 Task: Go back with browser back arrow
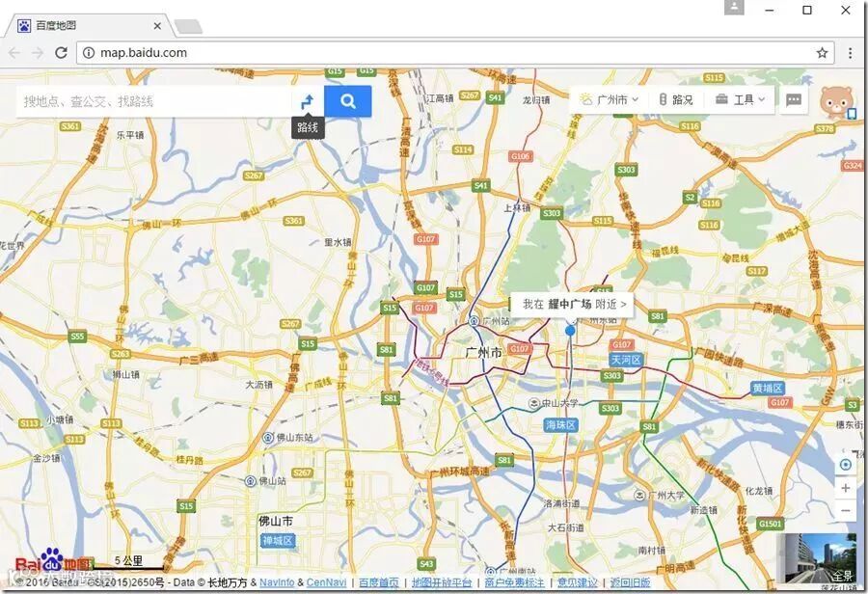click(14, 53)
